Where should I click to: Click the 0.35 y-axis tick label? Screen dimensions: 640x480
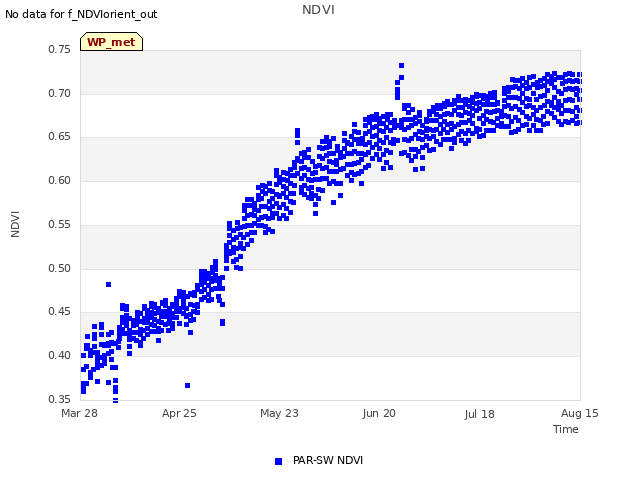[x=60, y=399]
